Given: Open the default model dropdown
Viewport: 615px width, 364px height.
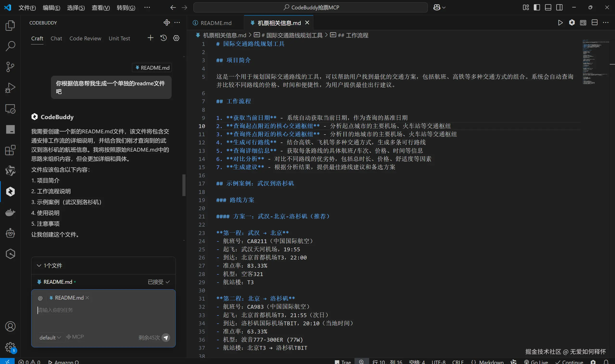Looking at the screenshot, I should 50,338.
